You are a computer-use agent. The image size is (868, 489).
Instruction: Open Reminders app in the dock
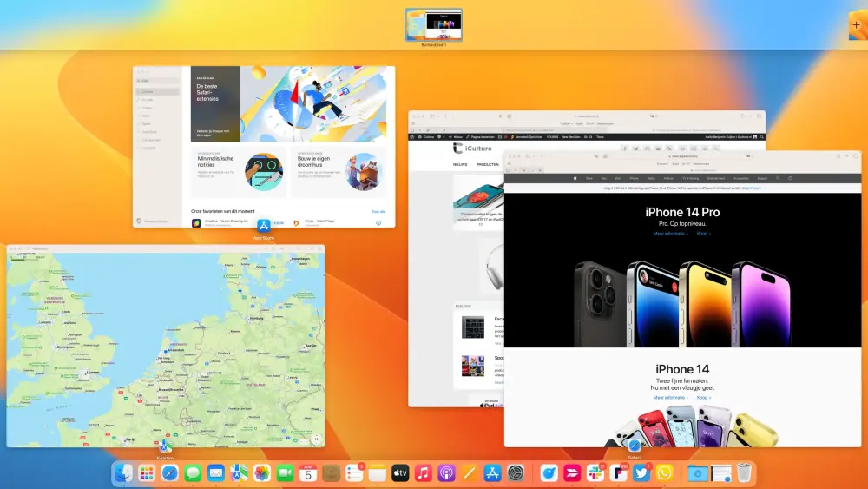point(354,473)
